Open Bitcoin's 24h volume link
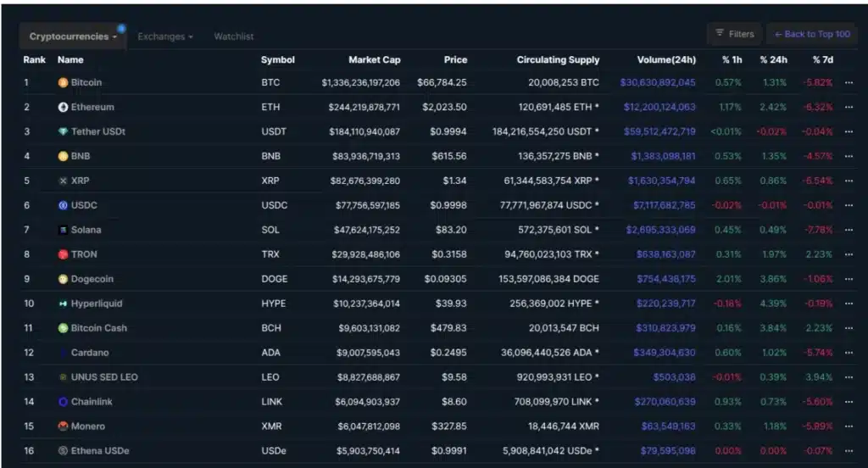 658,83
